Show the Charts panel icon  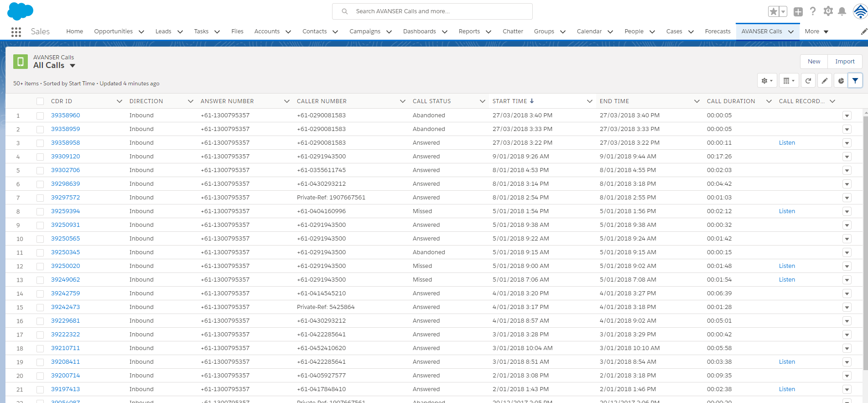tap(841, 81)
